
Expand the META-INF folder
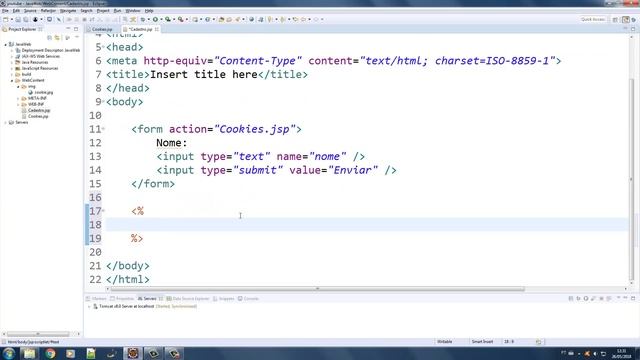[x=18, y=98]
